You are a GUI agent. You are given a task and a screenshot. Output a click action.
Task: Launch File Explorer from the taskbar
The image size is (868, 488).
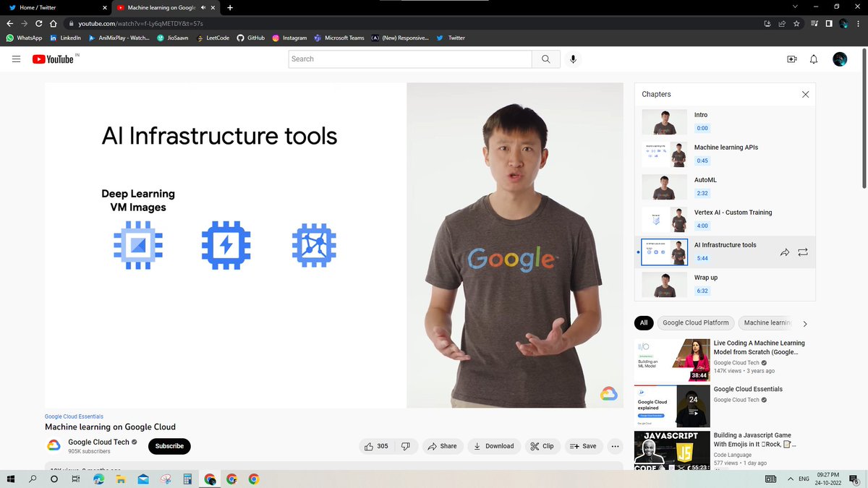tap(121, 479)
